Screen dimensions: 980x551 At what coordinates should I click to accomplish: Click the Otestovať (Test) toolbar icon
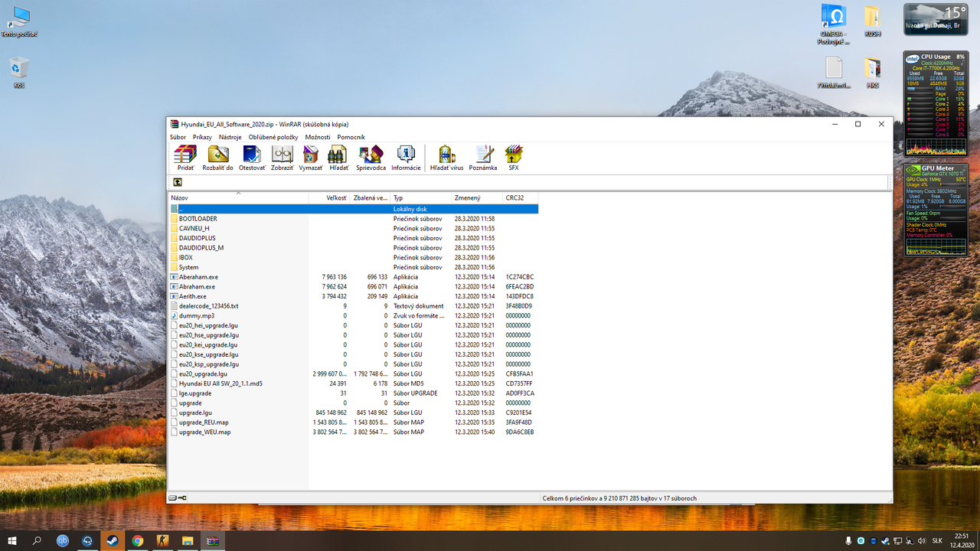click(252, 158)
